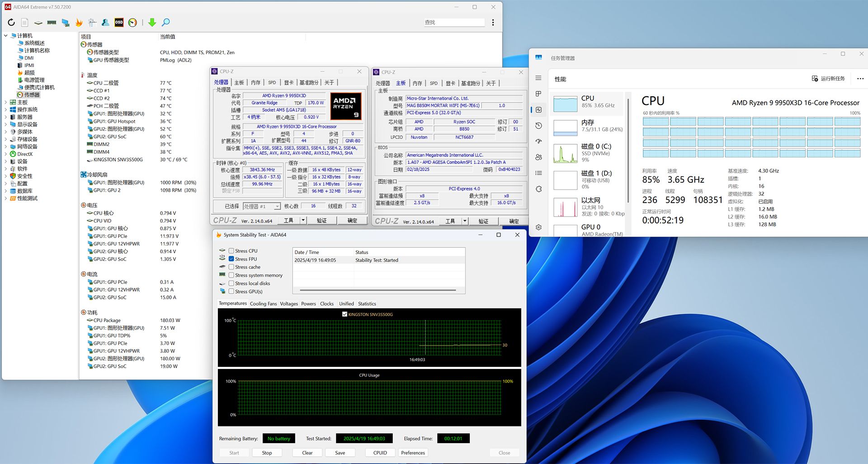Expand the 存储设备 tree node
The image size is (868, 464).
[5, 139]
